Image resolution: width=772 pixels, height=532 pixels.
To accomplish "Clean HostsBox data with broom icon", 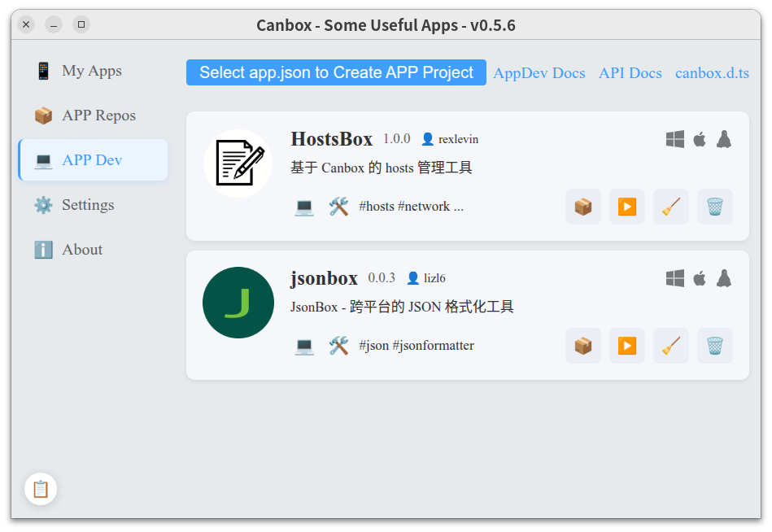I will (x=670, y=207).
